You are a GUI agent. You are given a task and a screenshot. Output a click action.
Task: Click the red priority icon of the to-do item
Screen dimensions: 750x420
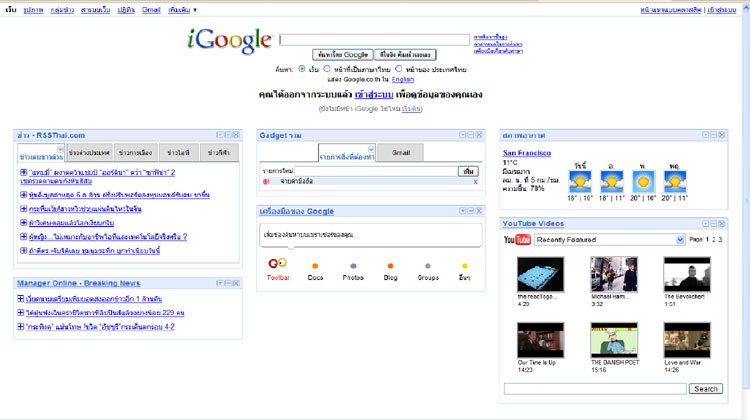(266, 182)
